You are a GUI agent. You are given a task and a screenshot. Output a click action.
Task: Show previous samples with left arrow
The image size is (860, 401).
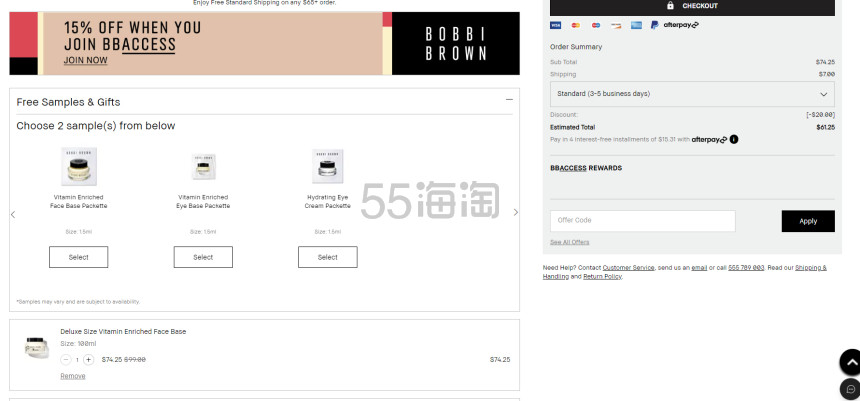point(13,214)
